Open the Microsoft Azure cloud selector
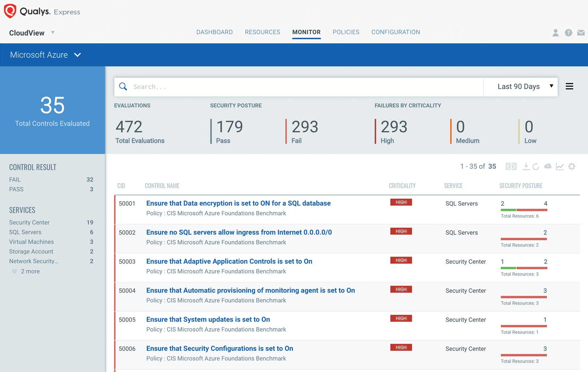Image resolution: width=588 pixels, height=372 pixels. point(46,55)
